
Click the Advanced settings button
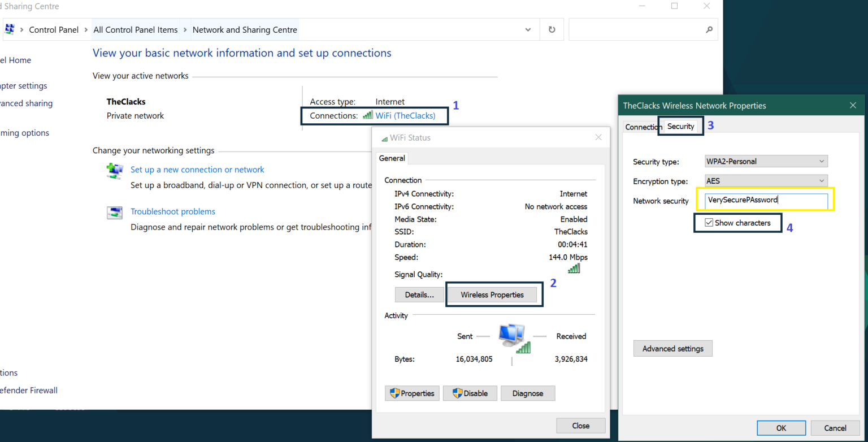tap(672, 348)
